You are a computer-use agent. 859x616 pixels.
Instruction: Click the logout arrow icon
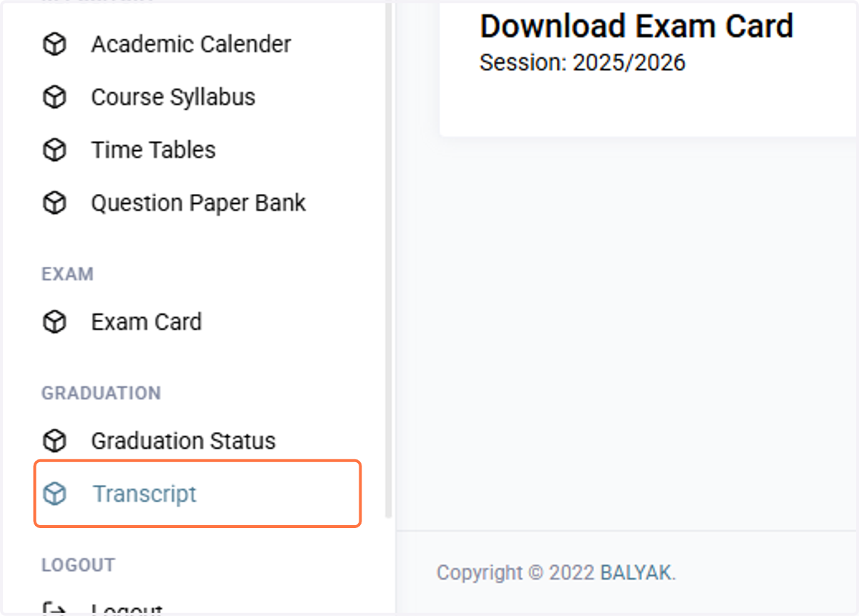54,610
